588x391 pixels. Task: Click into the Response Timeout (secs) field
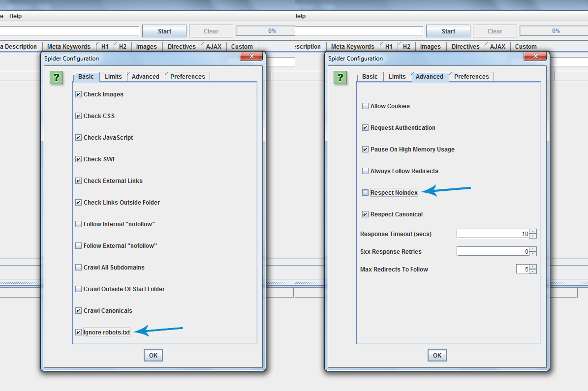tap(492, 234)
